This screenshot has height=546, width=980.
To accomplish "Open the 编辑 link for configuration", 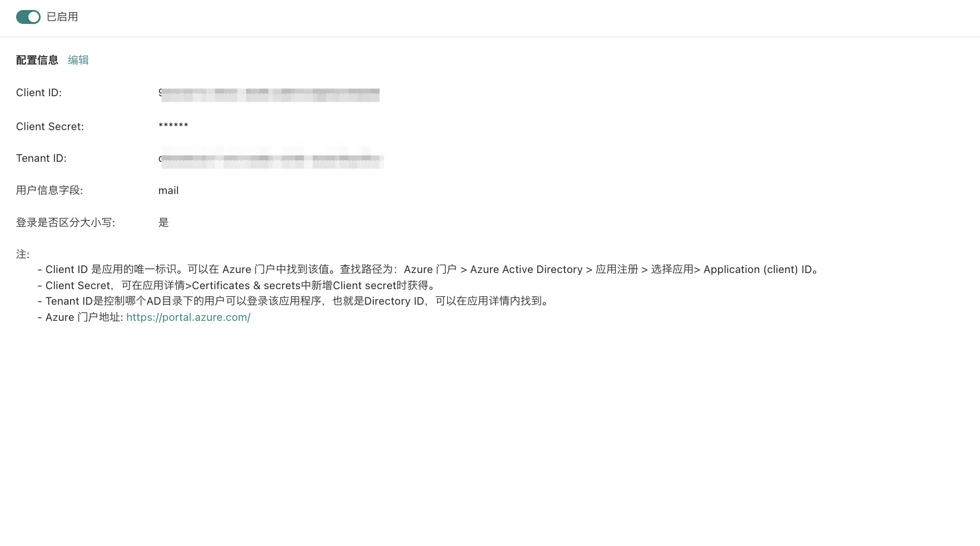I will (x=78, y=60).
